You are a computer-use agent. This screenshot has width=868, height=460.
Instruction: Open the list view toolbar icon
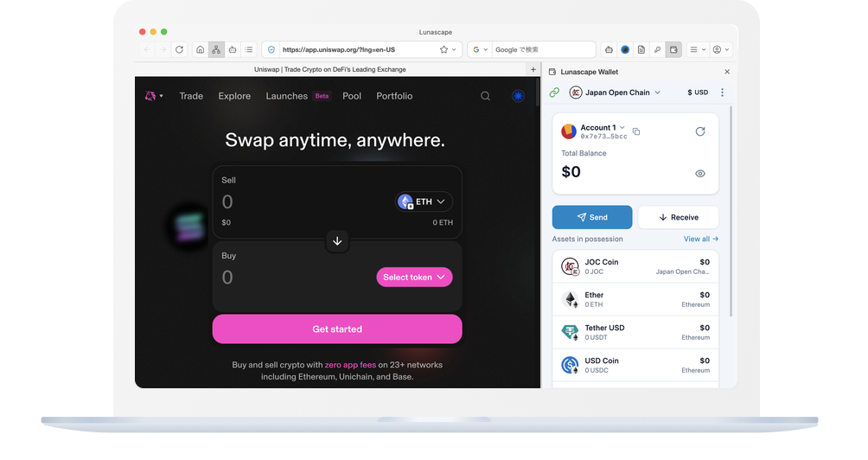point(249,50)
